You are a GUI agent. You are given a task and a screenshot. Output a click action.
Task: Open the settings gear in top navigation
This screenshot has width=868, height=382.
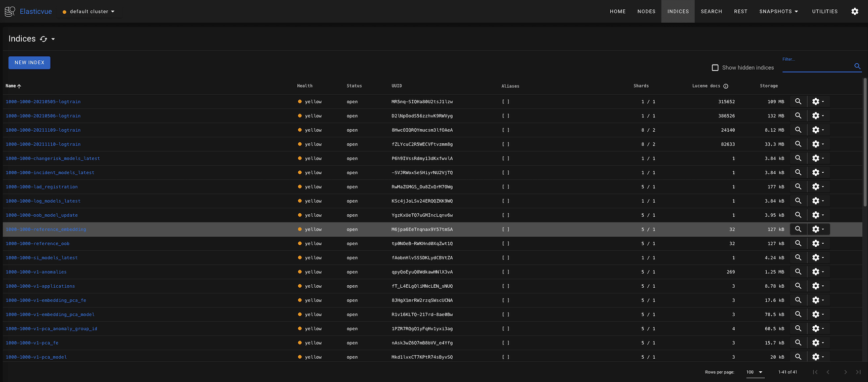854,11
